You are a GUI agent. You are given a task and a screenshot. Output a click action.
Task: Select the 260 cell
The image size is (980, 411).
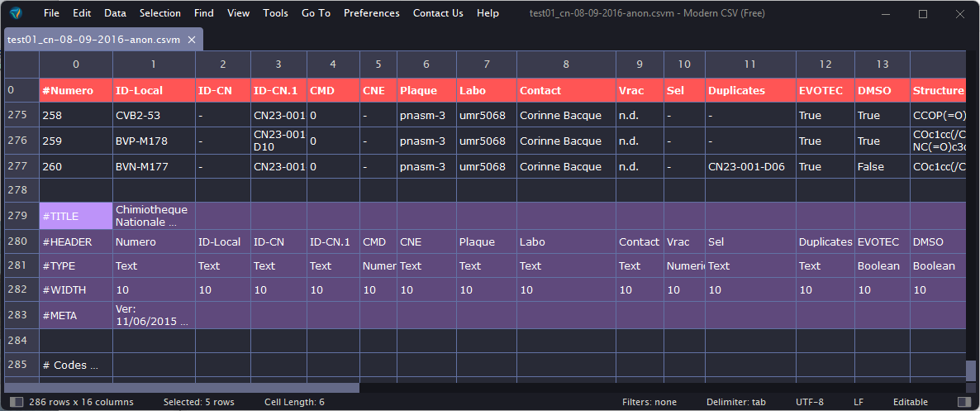click(x=76, y=166)
